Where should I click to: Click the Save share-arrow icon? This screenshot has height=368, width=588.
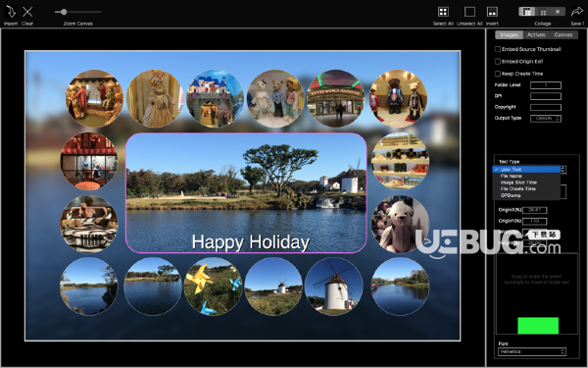coord(577,12)
